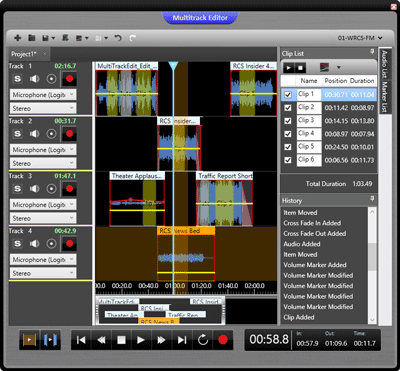Toggle the loop playback button
The width and height of the screenshot is (400, 371).
[203, 340]
